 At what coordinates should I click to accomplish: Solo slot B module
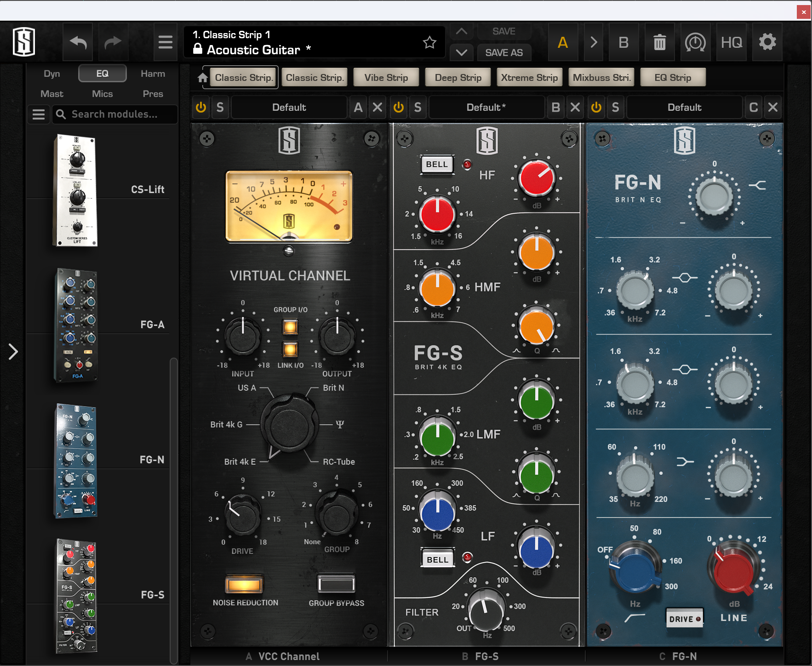click(417, 107)
